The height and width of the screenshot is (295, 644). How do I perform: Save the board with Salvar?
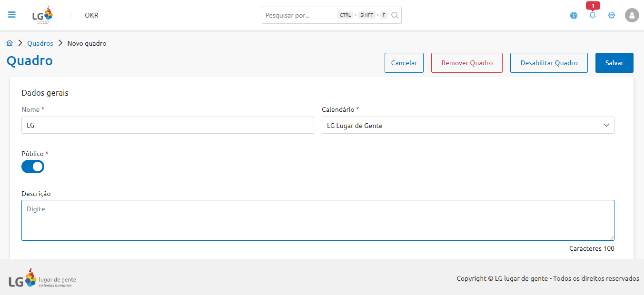click(614, 63)
